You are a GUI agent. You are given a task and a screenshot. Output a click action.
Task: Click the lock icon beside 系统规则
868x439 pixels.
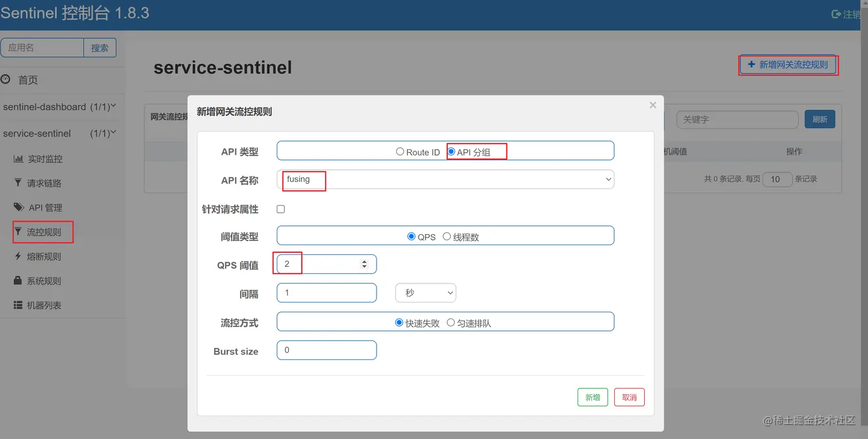(x=18, y=281)
